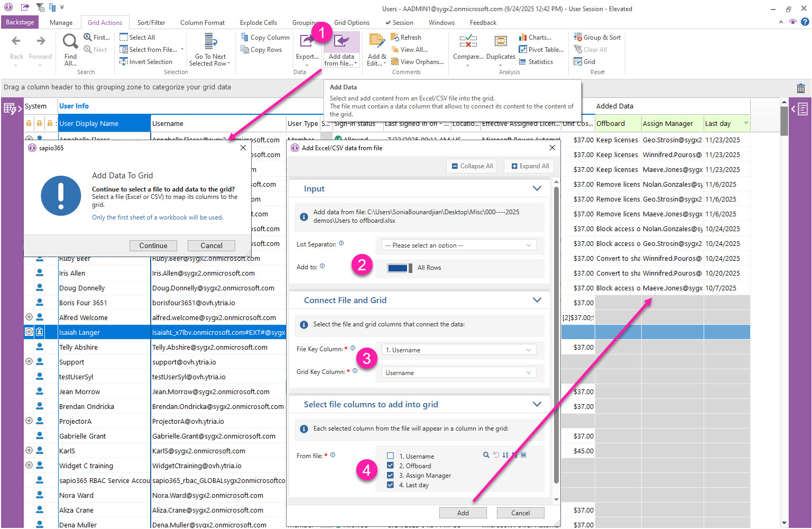Viewport: 812px width, 529px height.
Task: Click the Duplicates analysis icon
Action: (500, 42)
